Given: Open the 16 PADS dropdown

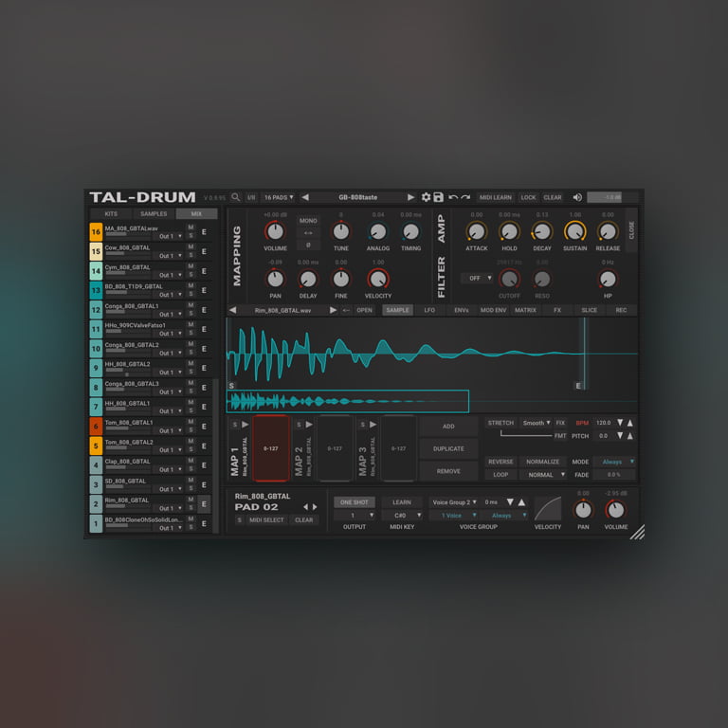Looking at the screenshot, I should pos(279,197).
